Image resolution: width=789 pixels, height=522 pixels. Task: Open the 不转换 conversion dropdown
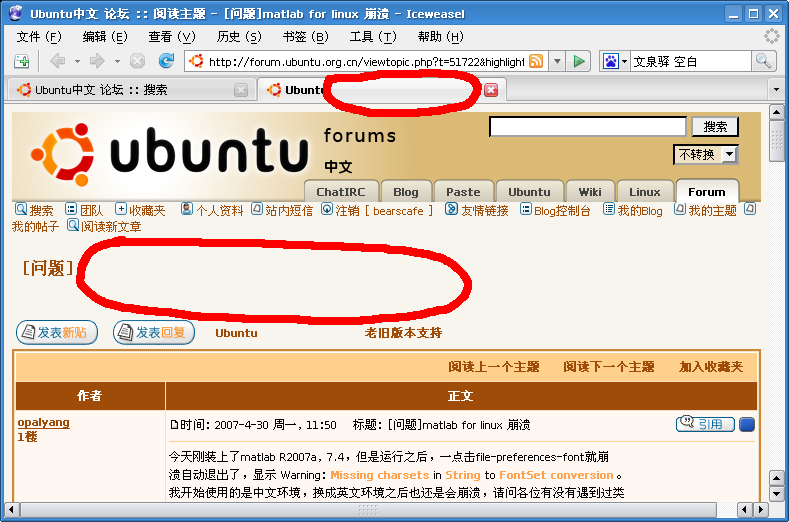(x=705, y=154)
